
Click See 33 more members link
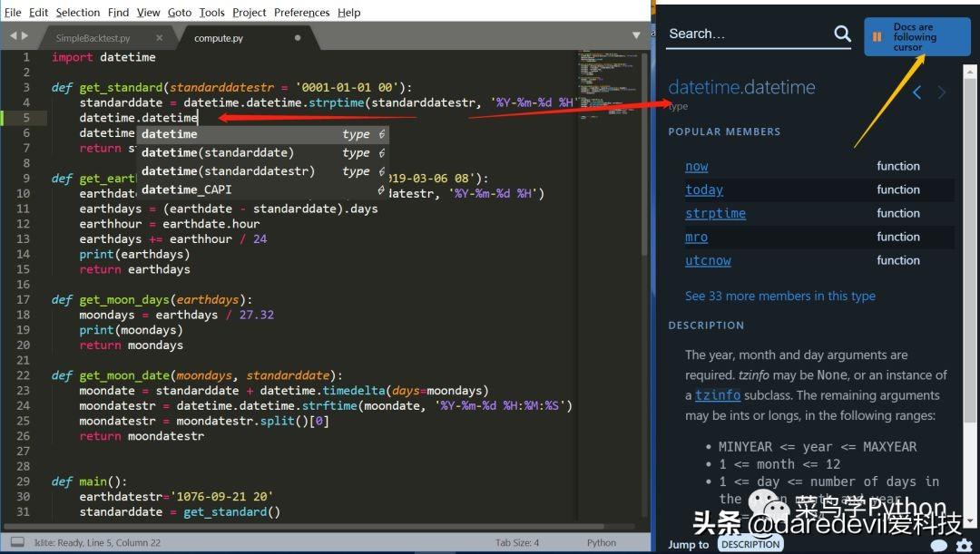tap(780, 296)
